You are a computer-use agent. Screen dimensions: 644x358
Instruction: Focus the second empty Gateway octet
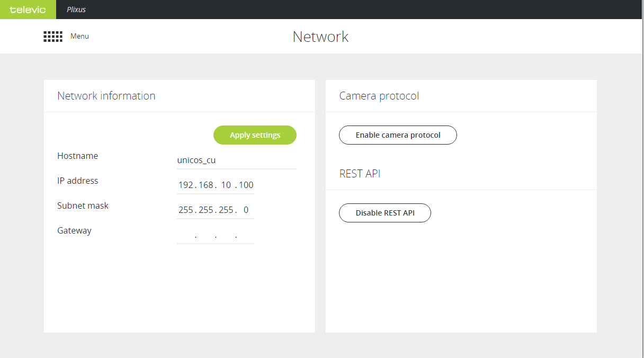pyautogui.click(x=206, y=235)
